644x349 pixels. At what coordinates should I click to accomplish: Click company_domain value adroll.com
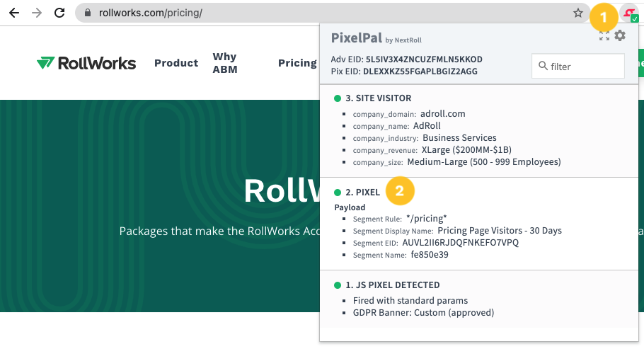(x=443, y=114)
